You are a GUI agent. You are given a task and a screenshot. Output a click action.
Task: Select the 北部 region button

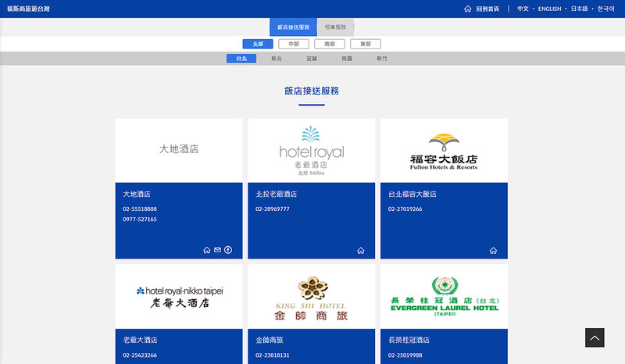coord(258,44)
